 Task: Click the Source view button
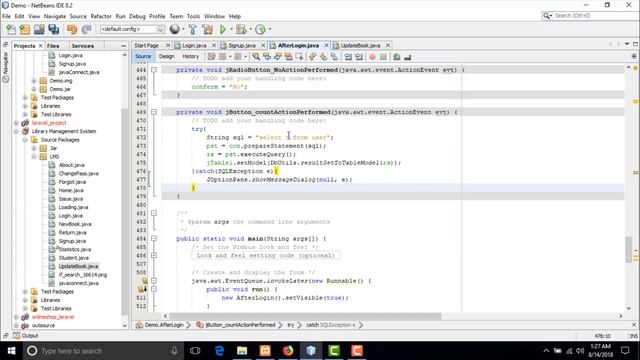[x=143, y=56]
